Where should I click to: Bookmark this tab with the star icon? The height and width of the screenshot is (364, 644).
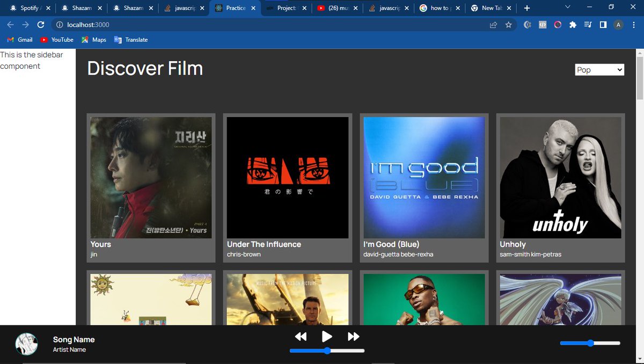pyautogui.click(x=508, y=25)
